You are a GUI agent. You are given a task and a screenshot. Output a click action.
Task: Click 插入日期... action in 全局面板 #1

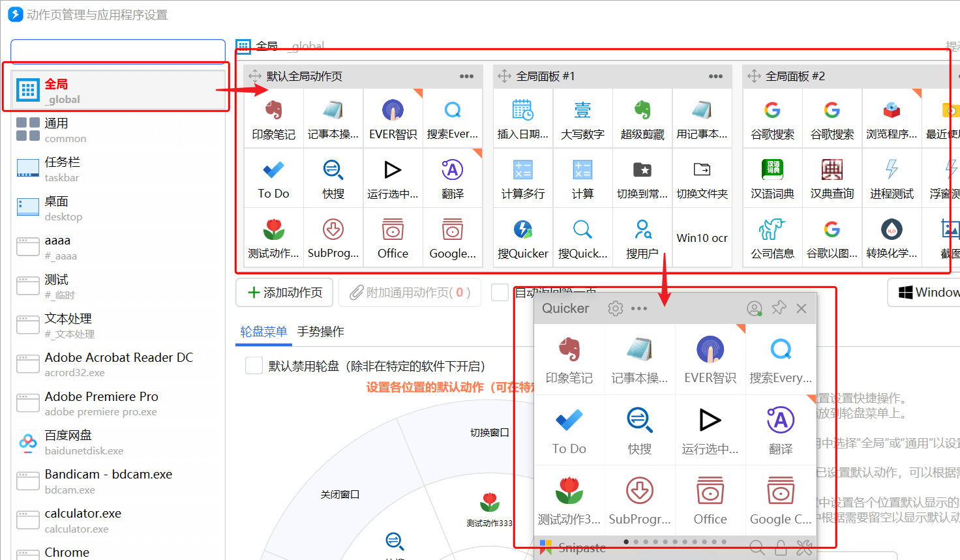coord(523,119)
